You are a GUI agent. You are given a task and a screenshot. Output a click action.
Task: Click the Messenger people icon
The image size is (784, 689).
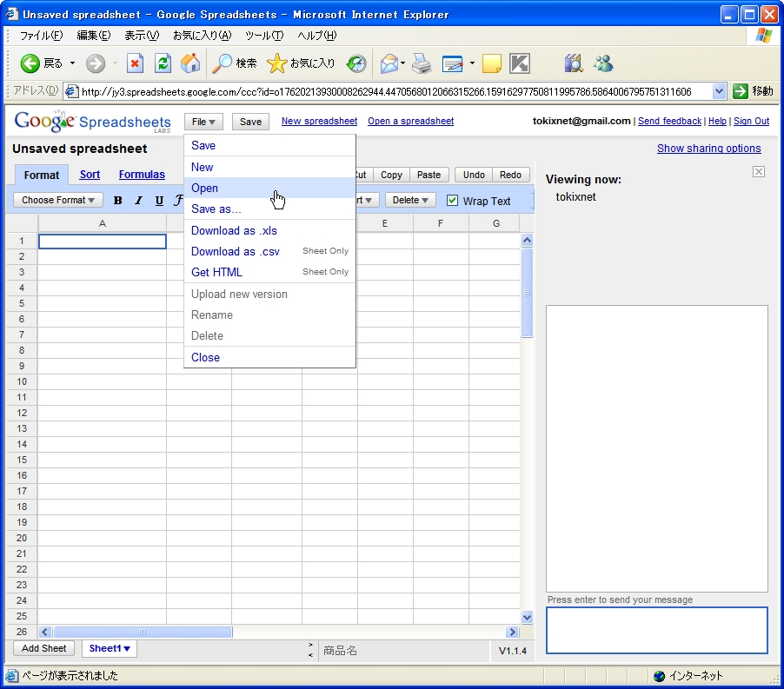pos(603,63)
